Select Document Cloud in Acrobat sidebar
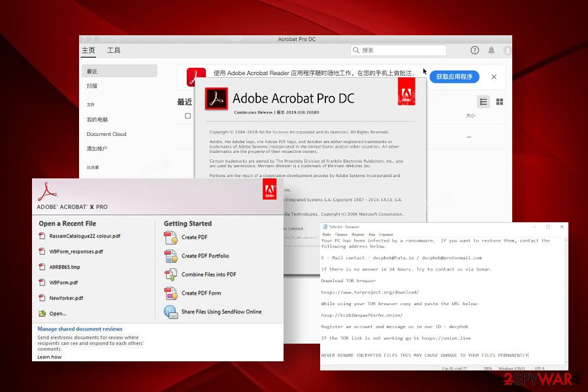 106,134
